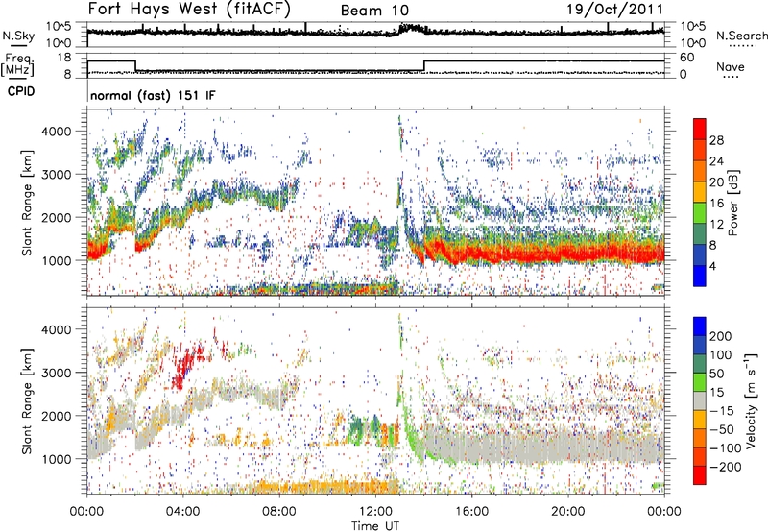Image resolution: width=768 pixels, height=532 pixels.
Task: Click the 'CPID' label
Action: pyautogui.click(x=21, y=91)
